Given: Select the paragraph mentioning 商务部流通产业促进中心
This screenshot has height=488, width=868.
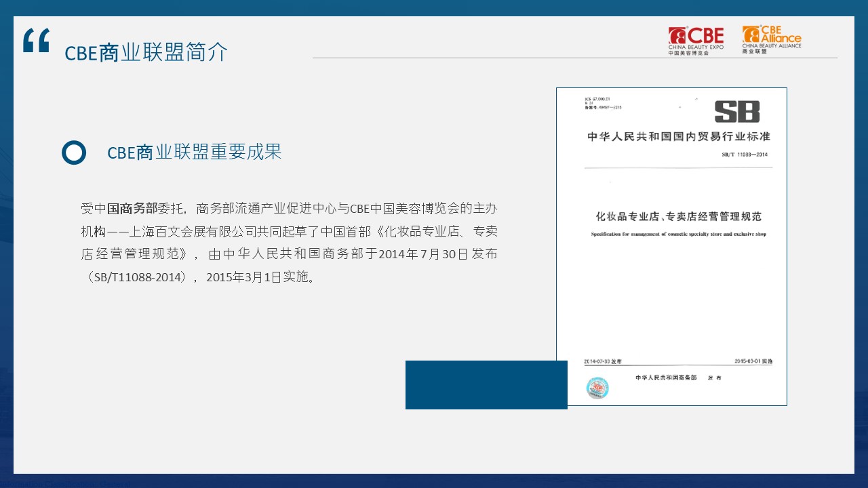Looking at the screenshot, I should point(288,241).
